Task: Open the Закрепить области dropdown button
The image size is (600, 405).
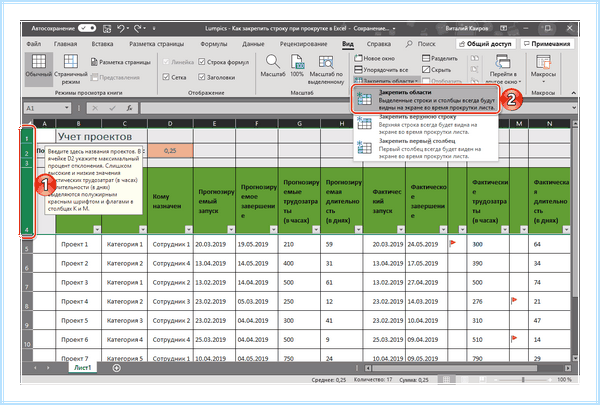Action: 386,81
